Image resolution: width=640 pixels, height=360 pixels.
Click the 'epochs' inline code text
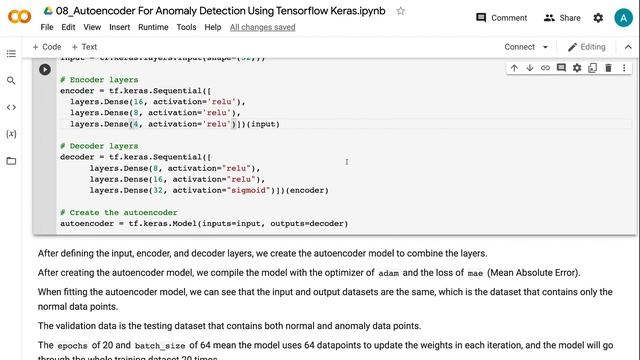[72, 346]
